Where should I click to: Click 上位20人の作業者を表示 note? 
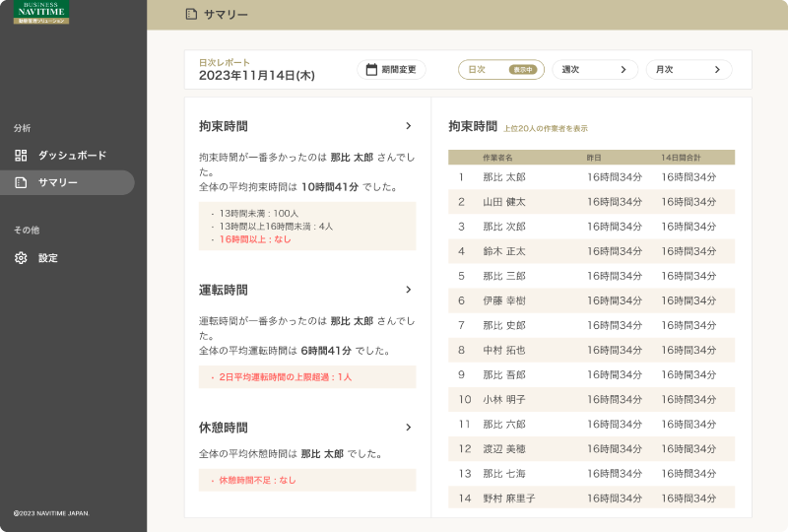(546, 128)
